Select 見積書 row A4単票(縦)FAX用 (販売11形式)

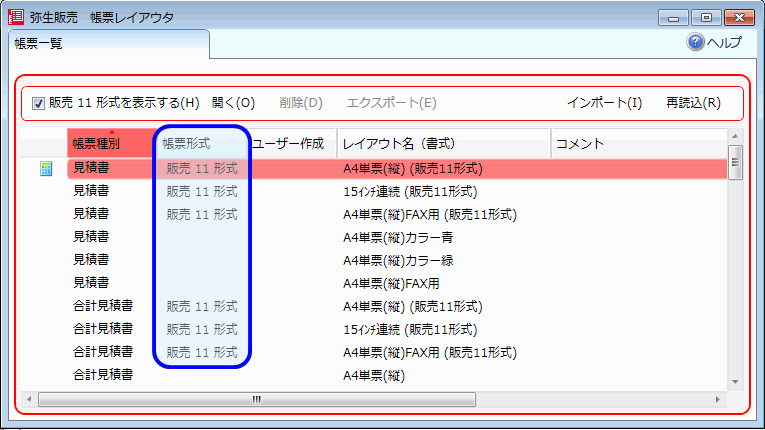(x=397, y=214)
